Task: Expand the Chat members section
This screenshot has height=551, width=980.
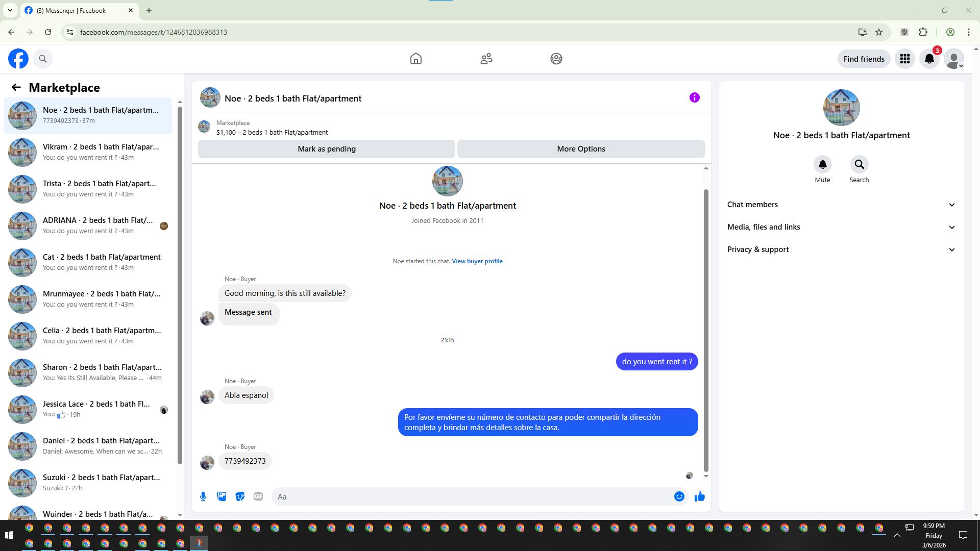Action: click(841, 205)
